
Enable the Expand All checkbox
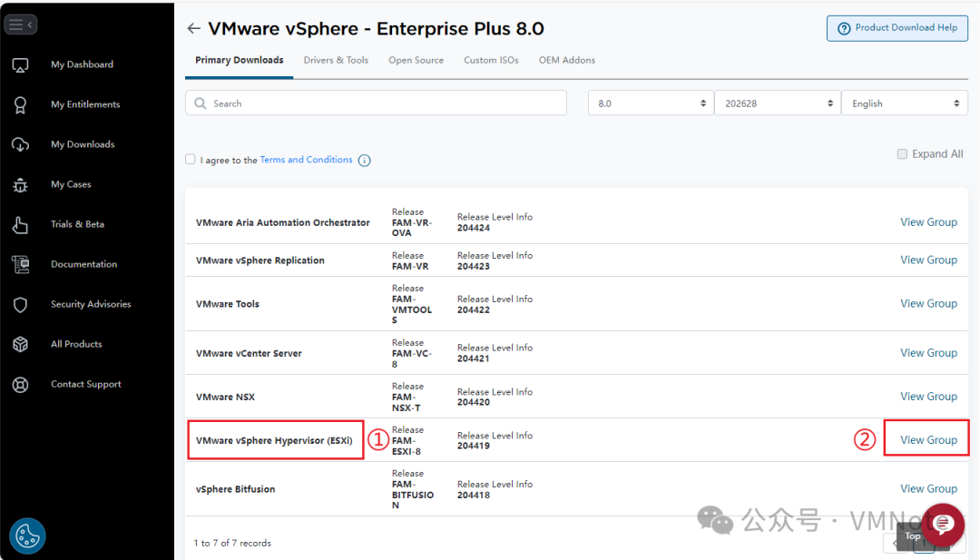click(x=902, y=153)
